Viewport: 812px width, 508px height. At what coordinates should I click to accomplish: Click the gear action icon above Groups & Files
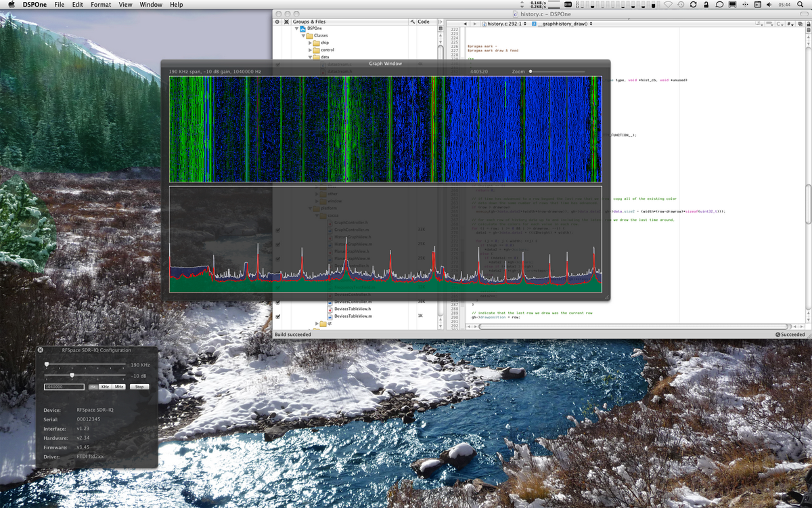point(277,21)
